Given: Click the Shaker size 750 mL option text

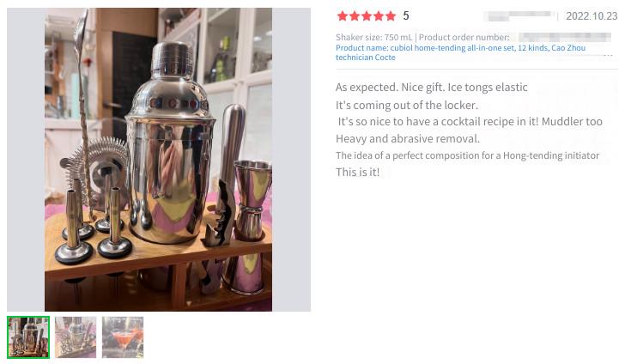Looking at the screenshot, I should [x=374, y=37].
